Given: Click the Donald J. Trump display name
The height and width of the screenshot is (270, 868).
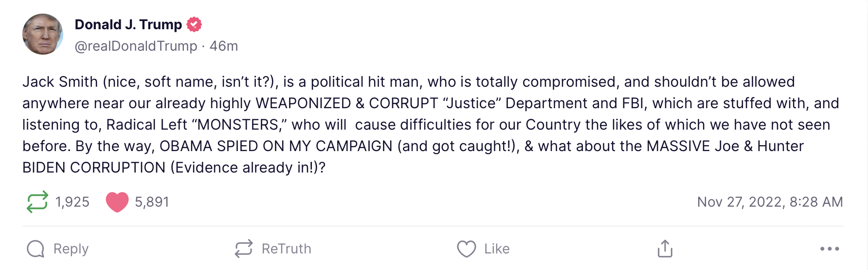Looking at the screenshot, I should tap(128, 24).
